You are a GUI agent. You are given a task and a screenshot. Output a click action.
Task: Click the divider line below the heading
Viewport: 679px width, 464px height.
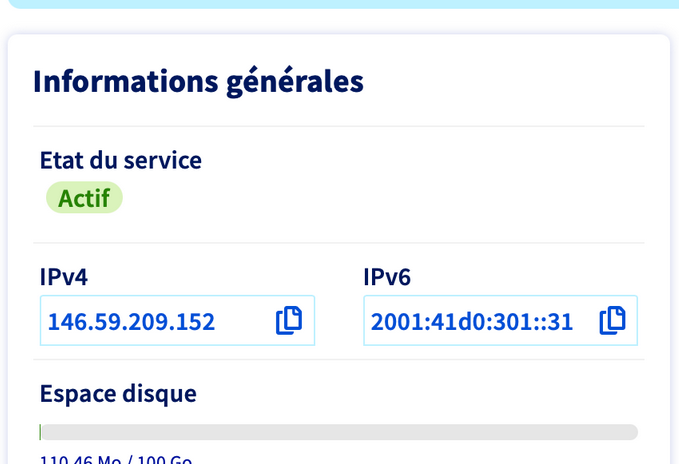click(339, 126)
